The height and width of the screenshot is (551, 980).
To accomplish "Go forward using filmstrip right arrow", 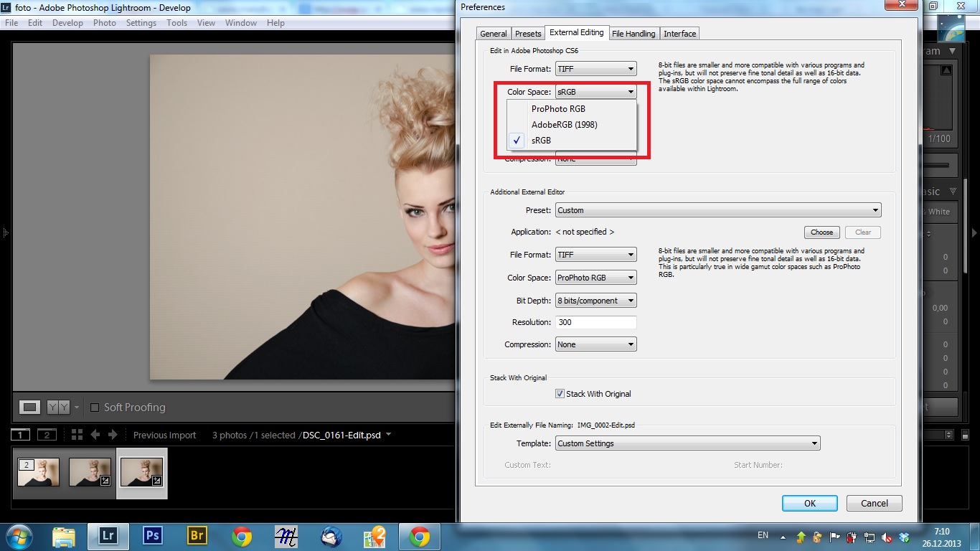I will tap(113, 435).
